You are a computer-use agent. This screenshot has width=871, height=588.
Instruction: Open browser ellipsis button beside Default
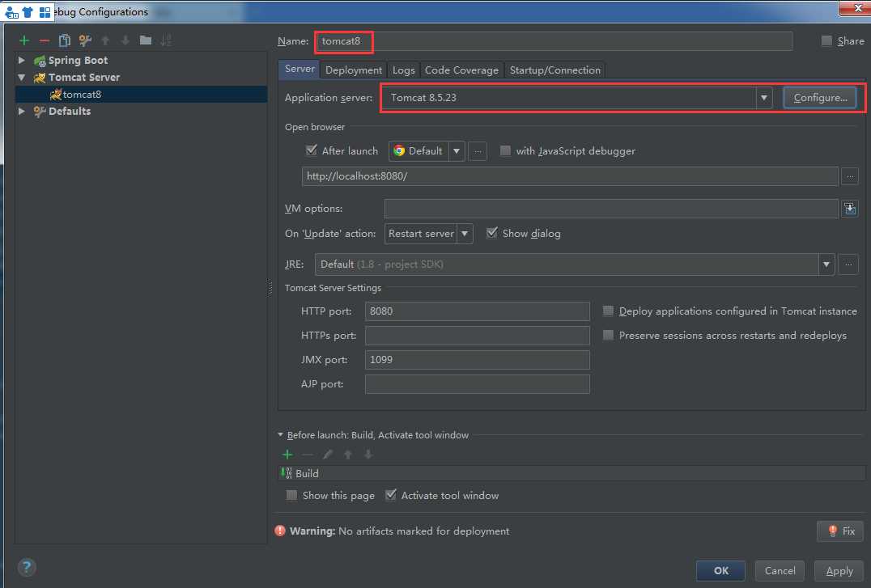pos(478,151)
